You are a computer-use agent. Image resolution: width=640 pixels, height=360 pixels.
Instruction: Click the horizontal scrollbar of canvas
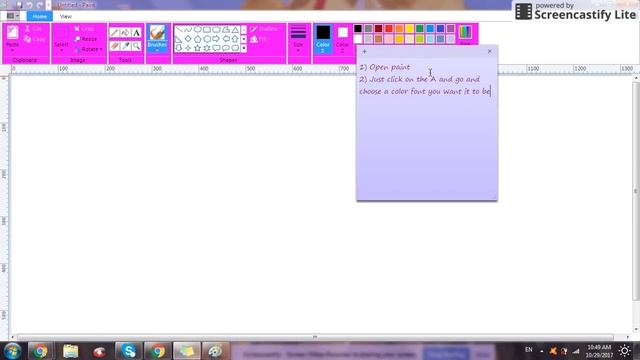coord(315,337)
